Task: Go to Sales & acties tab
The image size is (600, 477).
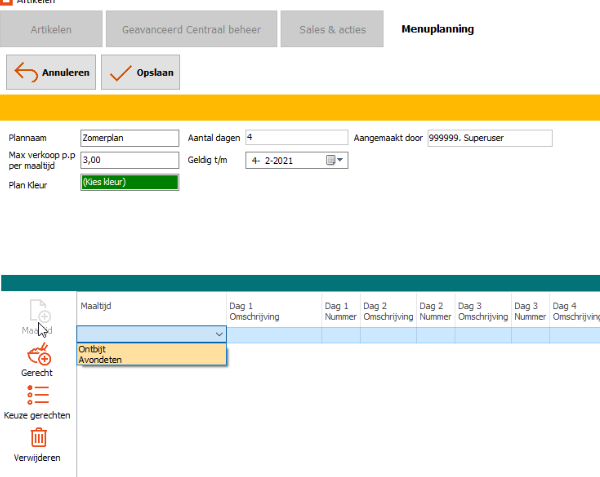Action: point(332,29)
